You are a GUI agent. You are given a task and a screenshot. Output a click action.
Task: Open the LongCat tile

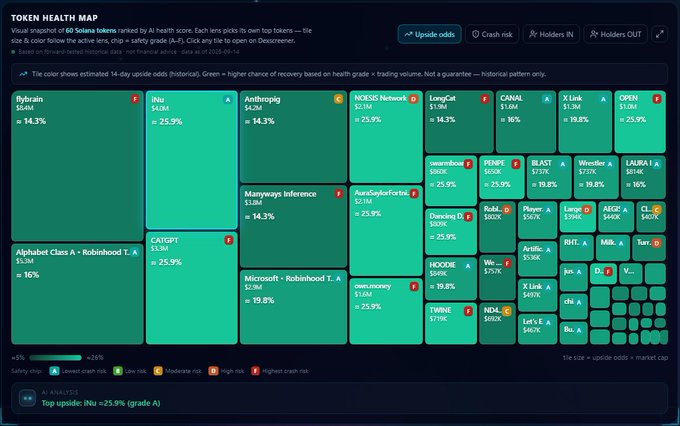tap(459, 121)
